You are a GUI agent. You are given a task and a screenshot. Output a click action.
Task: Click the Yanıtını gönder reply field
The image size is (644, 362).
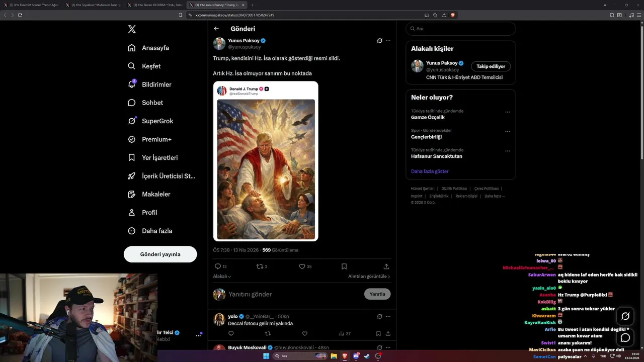tap(294, 294)
